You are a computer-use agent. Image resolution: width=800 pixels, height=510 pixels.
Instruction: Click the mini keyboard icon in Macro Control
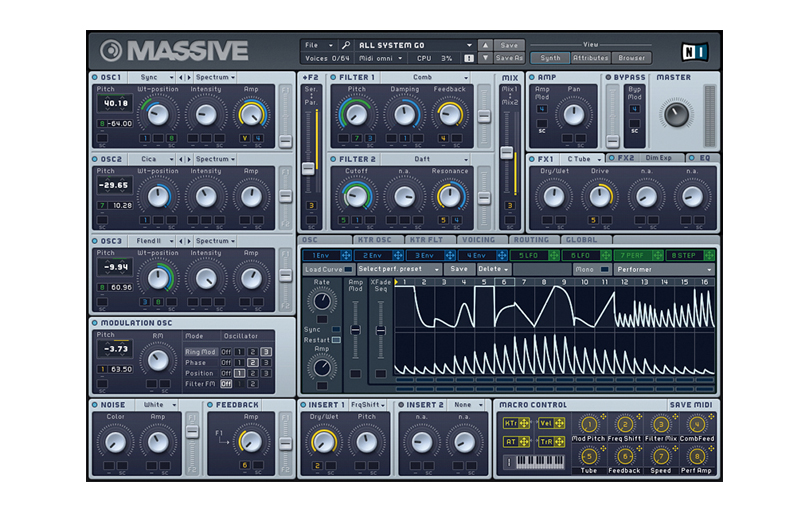coord(540,462)
